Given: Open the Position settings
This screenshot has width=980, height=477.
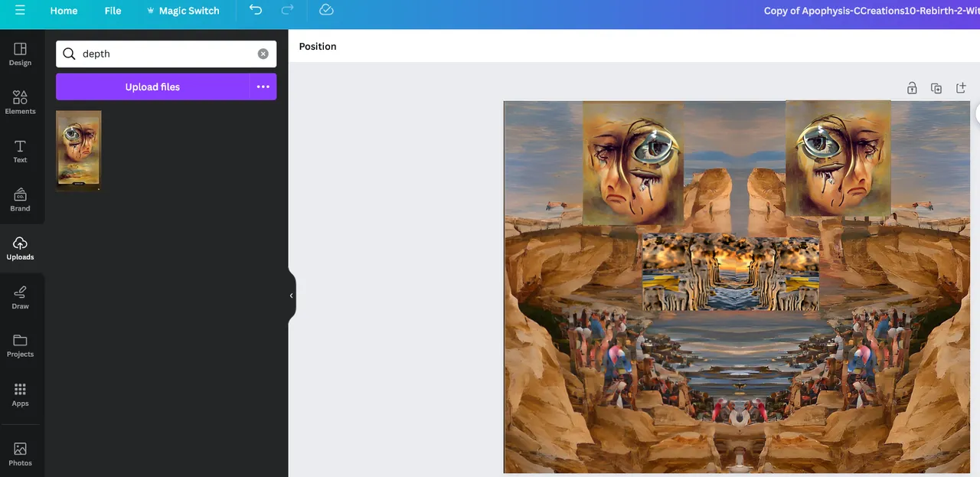Looking at the screenshot, I should (x=318, y=47).
